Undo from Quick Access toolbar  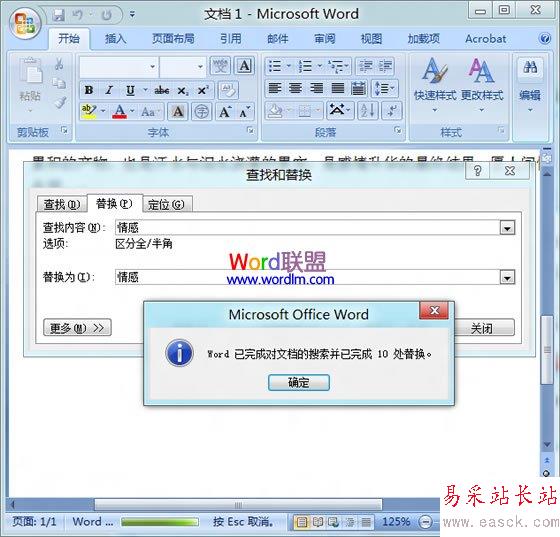(x=78, y=15)
